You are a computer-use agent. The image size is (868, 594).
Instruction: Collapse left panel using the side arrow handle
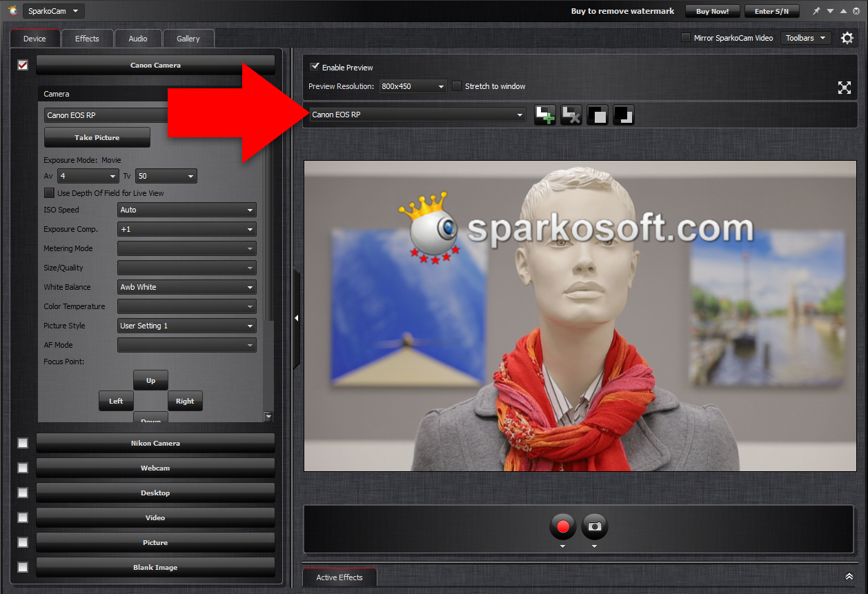297,318
